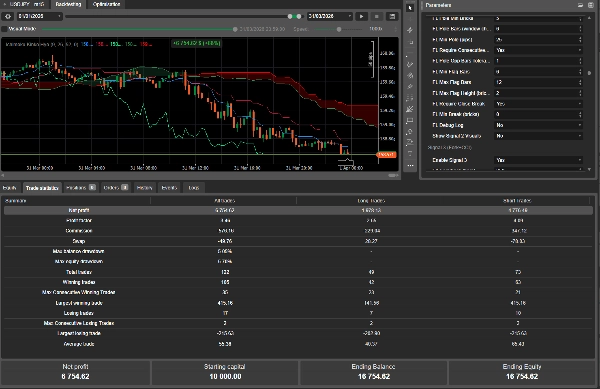Click the visual mode progress slider handle
The height and width of the screenshot is (389, 600).
pyautogui.click(x=235, y=29)
